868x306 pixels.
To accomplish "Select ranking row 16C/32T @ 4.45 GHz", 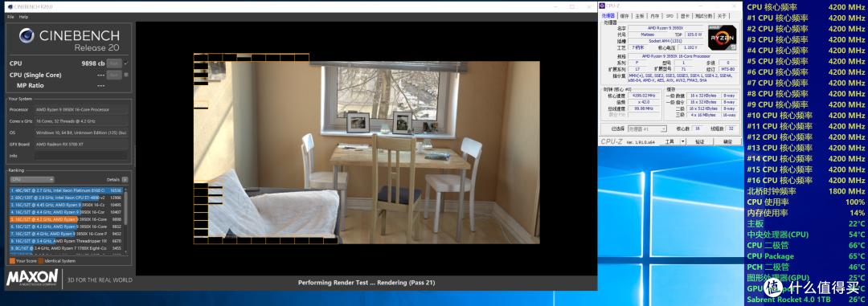I will pos(67,205).
